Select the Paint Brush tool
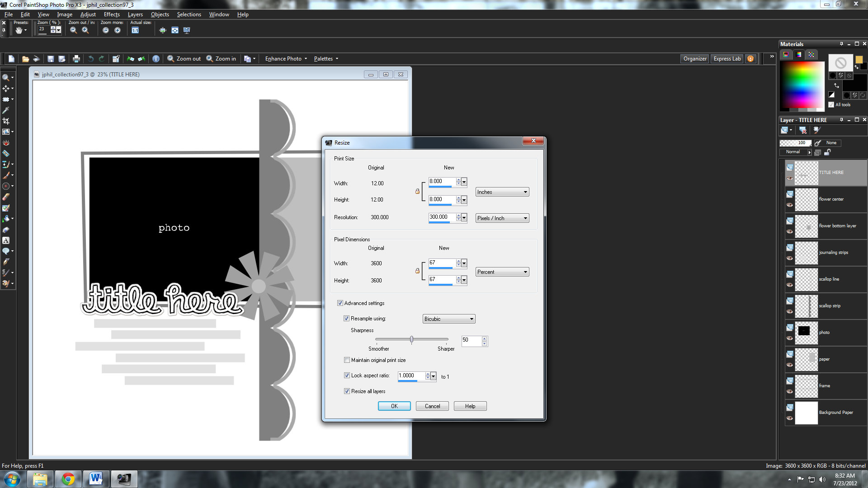 [x=6, y=175]
